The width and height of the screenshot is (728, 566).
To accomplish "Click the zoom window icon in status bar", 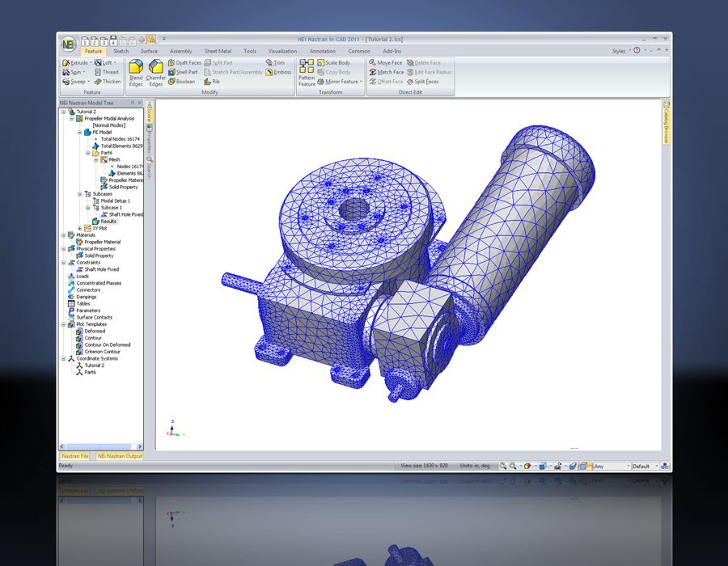I will tap(503, 466).
